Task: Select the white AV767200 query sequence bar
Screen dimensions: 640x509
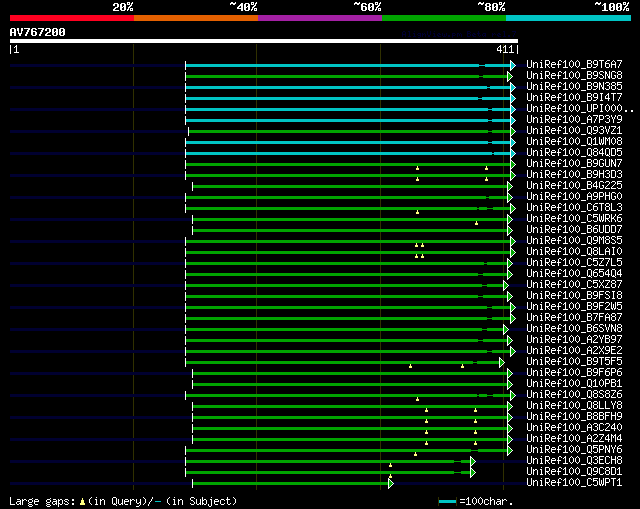Action: point(264,41)
